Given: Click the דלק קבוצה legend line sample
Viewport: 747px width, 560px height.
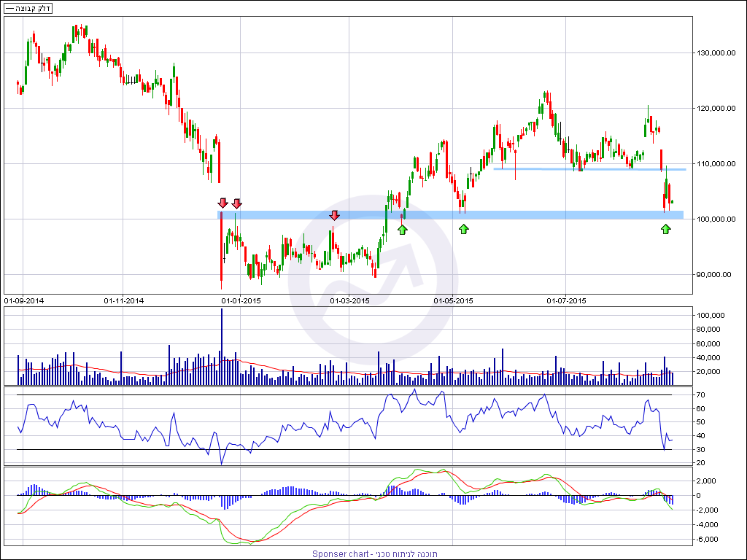Looking at the screenshot, I should coord(10,9).
